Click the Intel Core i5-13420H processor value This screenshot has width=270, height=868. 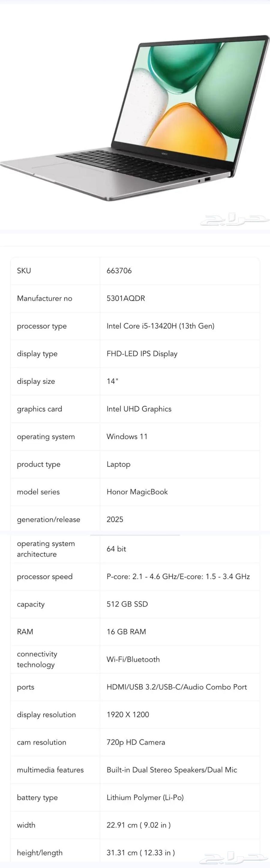click(160, 326)
